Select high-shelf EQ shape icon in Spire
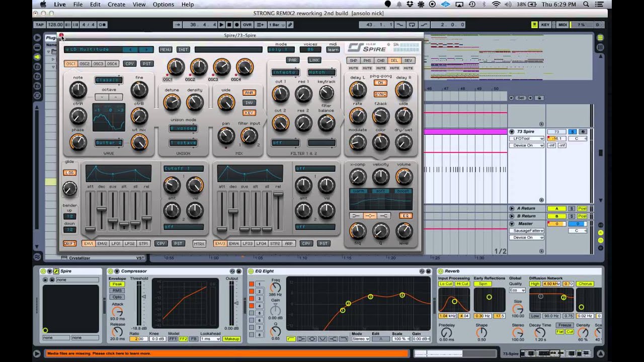Image resolution: width=644 pixels, height=362 pixels. click(x=384, y=216)
